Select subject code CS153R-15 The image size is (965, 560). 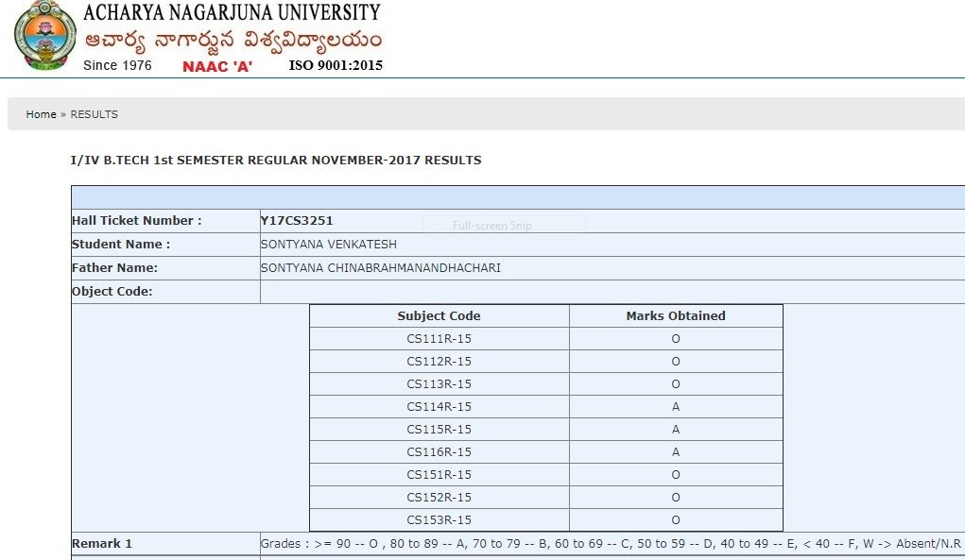(439, 520)
